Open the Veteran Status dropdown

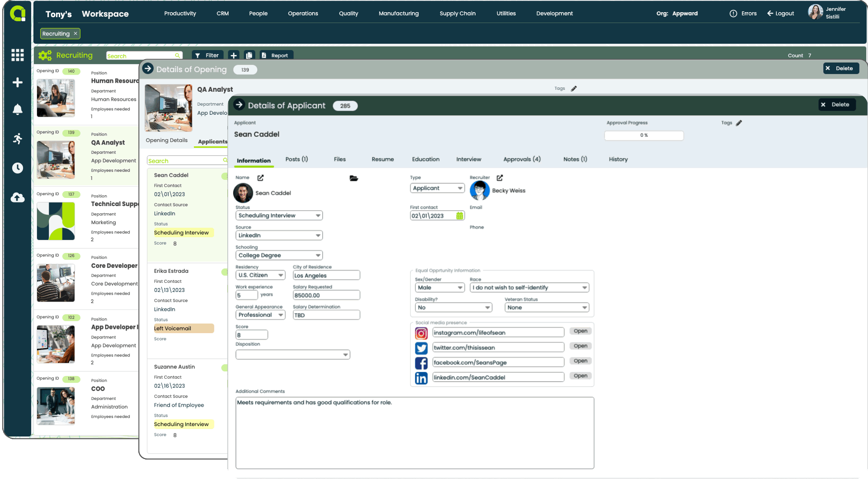pyautogui.click(x=547, y=307)
